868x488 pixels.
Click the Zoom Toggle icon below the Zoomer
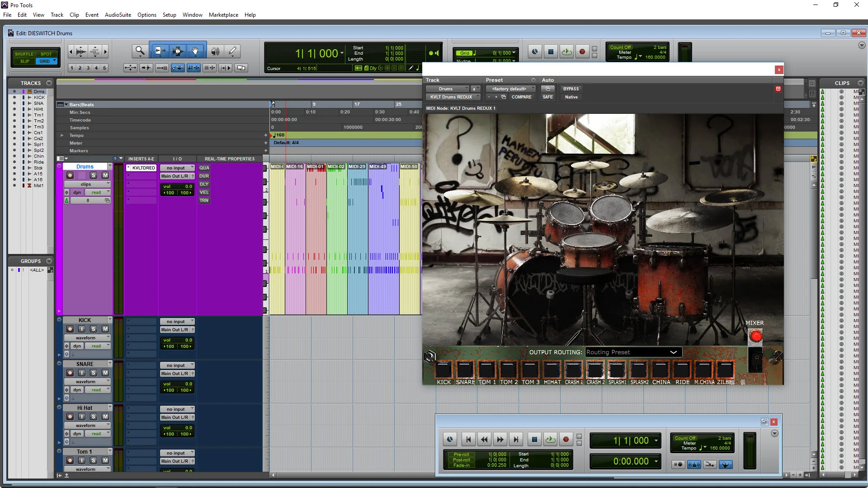tap(130, 68)
